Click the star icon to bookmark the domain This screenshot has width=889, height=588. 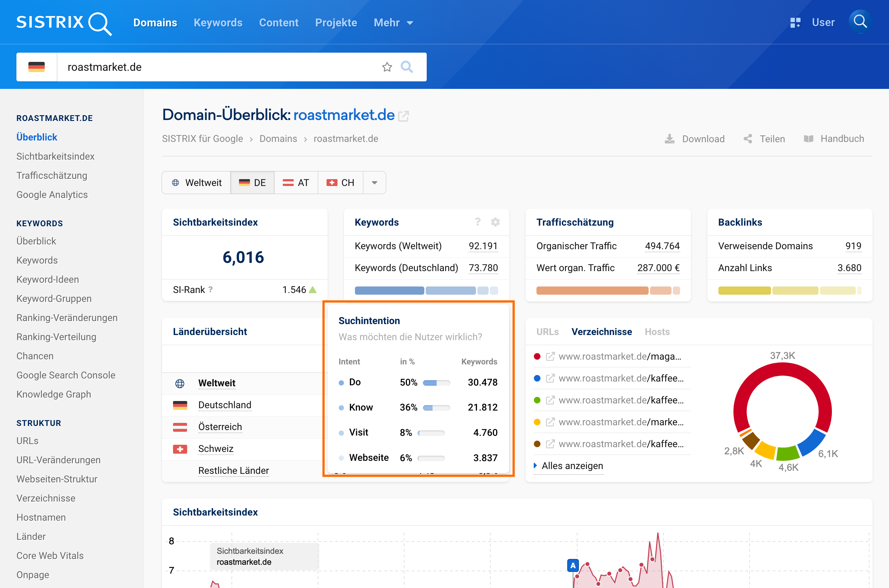(x=387, y=67)
